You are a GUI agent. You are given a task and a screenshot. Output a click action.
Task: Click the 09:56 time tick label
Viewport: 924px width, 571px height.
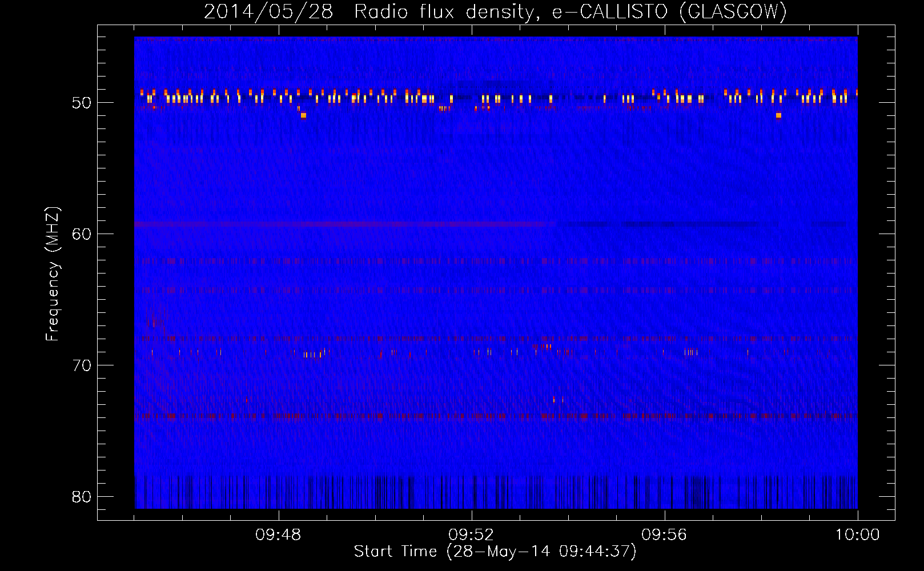click(664, 535)
